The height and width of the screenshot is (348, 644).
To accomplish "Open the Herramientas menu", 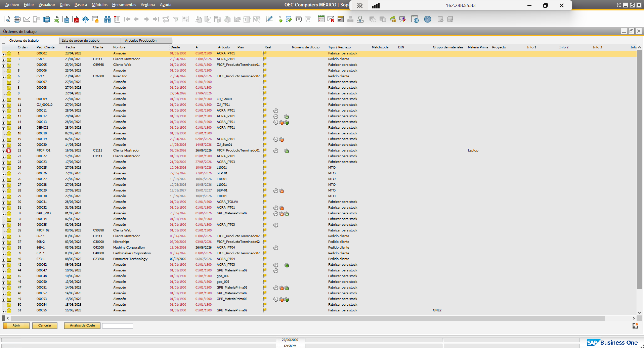I will 124,5.
